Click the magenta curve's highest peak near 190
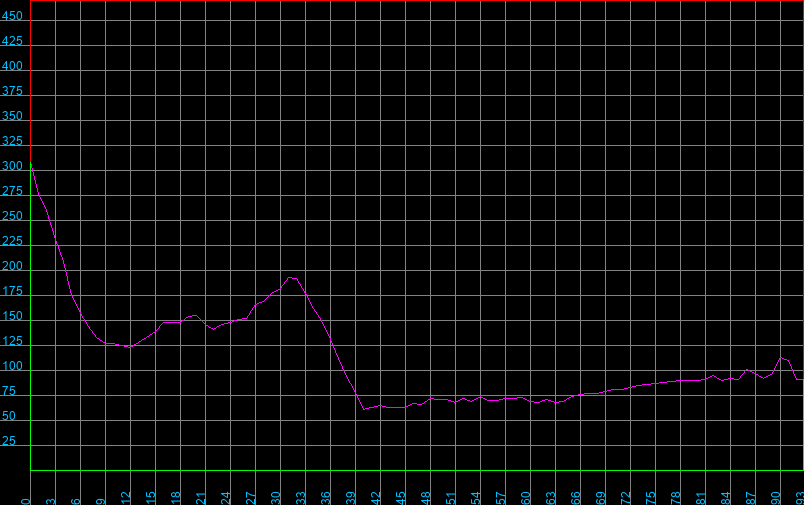 click(x=291, y=277)
